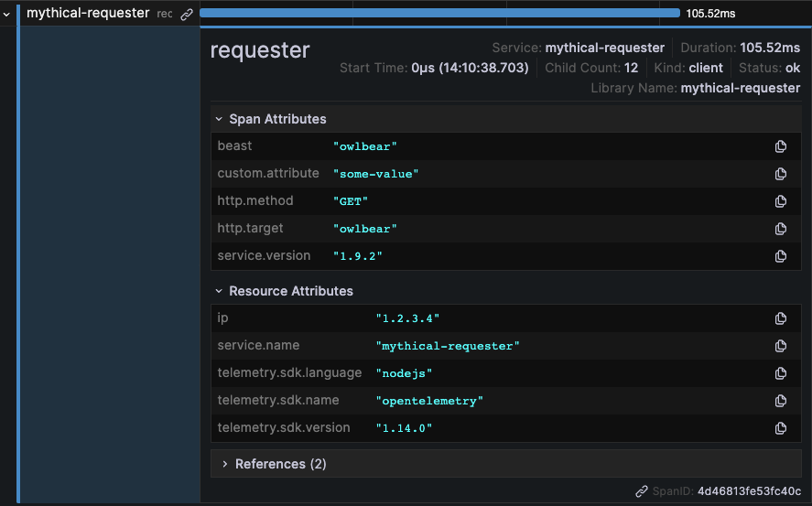812x506 pixels.
Task: Collapse the mythical-requester span row chevron
Action: tap(6, 14)
